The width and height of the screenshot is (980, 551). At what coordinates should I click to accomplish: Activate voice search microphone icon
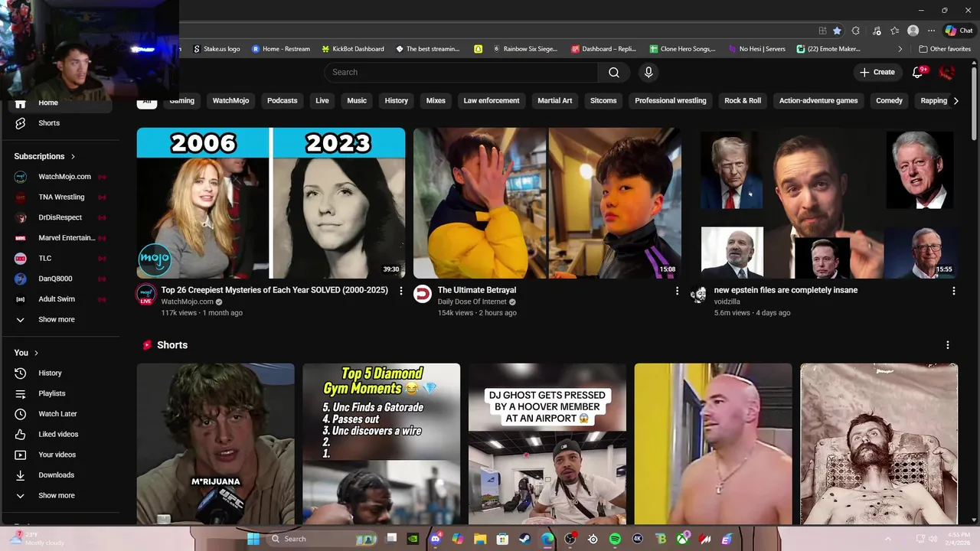(x=648, y=72)
